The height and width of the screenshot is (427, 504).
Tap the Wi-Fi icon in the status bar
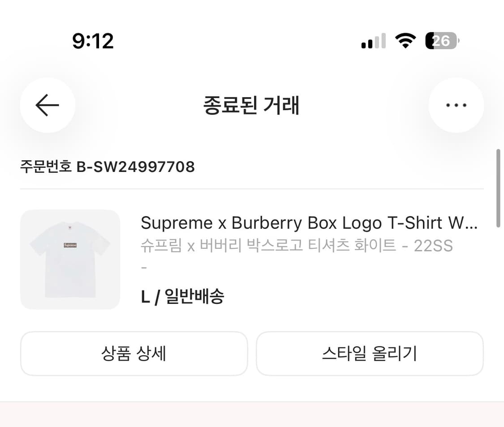point(405,41)
